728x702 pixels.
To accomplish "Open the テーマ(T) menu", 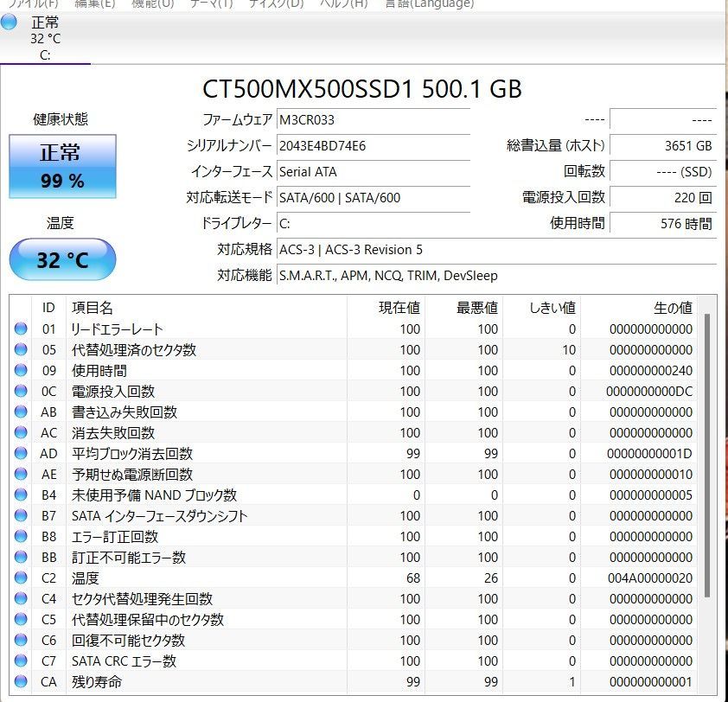I will (211, 3).
